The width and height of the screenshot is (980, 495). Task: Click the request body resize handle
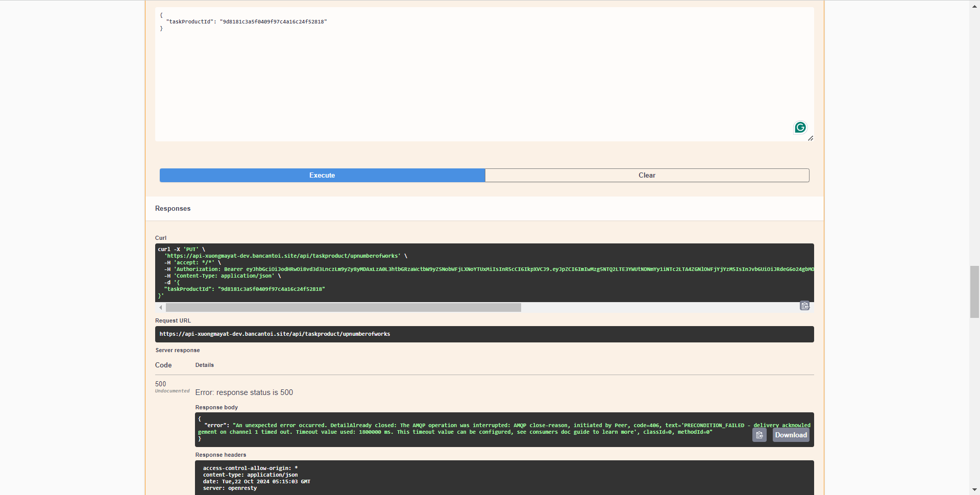click(x=810, y=138)
